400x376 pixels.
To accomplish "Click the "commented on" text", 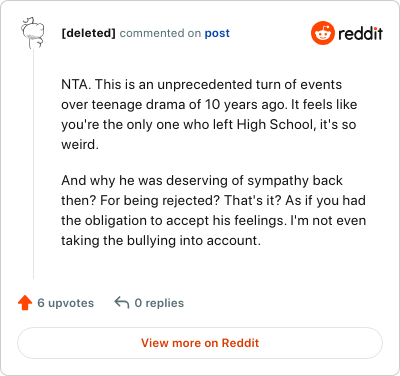I will coord(160,33).
